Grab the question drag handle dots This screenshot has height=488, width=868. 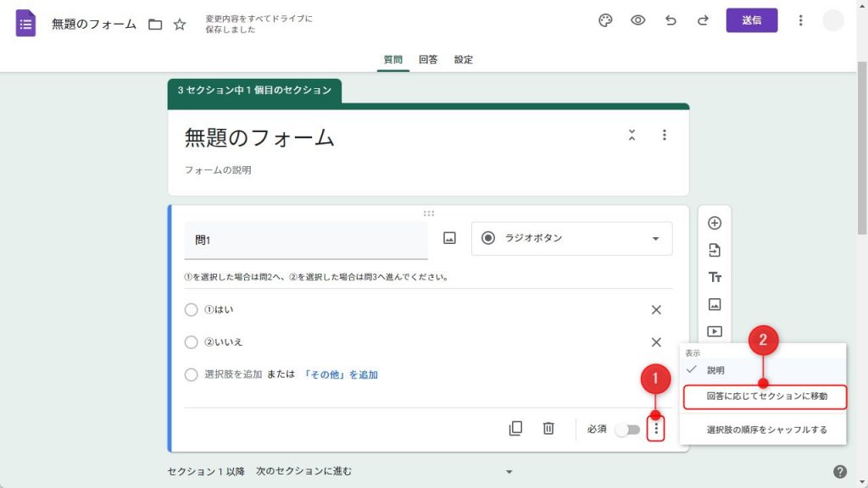(x=428, y=213)
